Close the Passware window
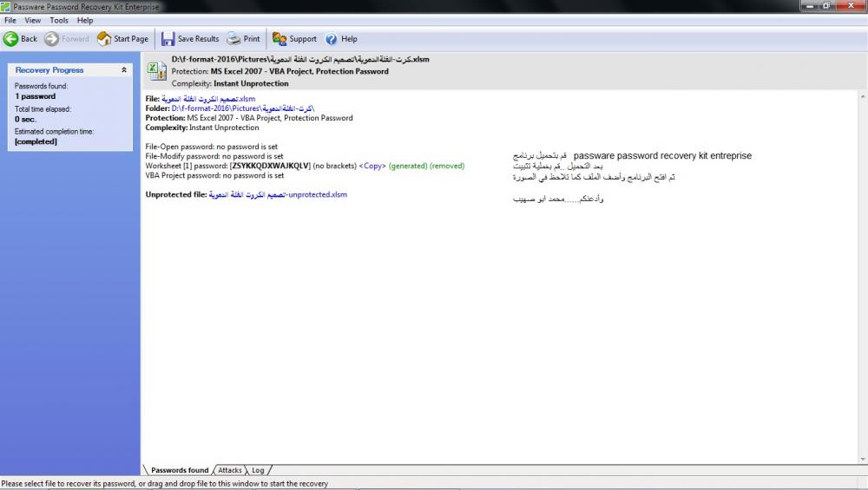 (851, 5)
